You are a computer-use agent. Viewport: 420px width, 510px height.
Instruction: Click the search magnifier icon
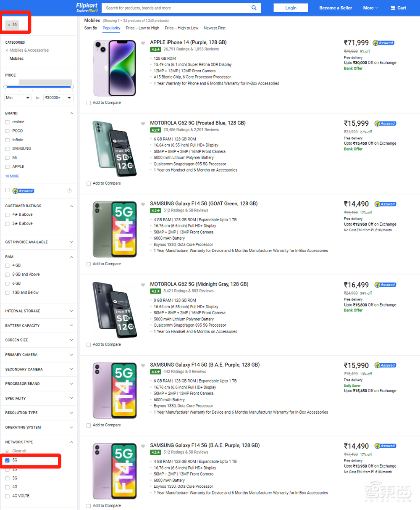click(x=254, y=8)
